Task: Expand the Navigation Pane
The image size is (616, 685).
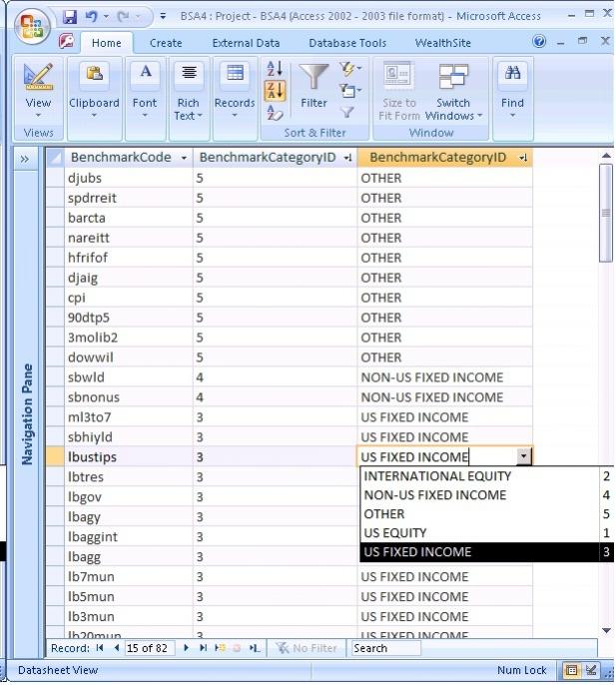Action: click(25, 159)
